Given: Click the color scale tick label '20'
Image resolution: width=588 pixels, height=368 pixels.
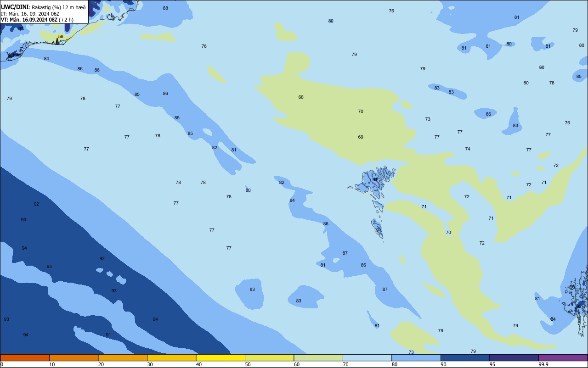Looking at the screenshot, I should 101,364.
